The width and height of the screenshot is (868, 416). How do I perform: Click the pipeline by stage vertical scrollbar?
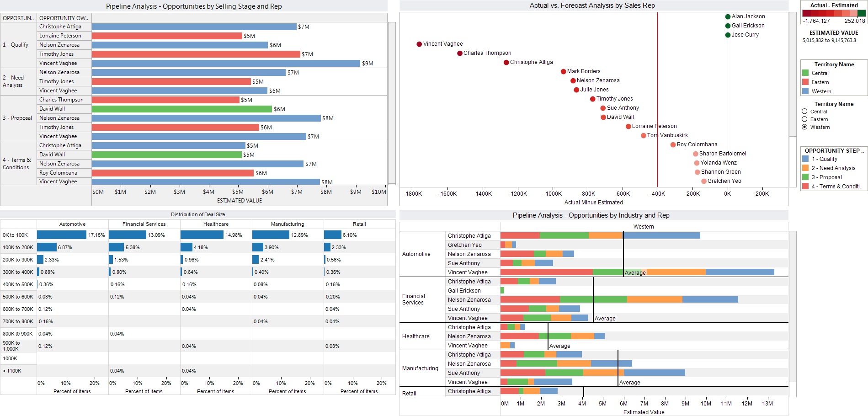[x=392, y=103]
